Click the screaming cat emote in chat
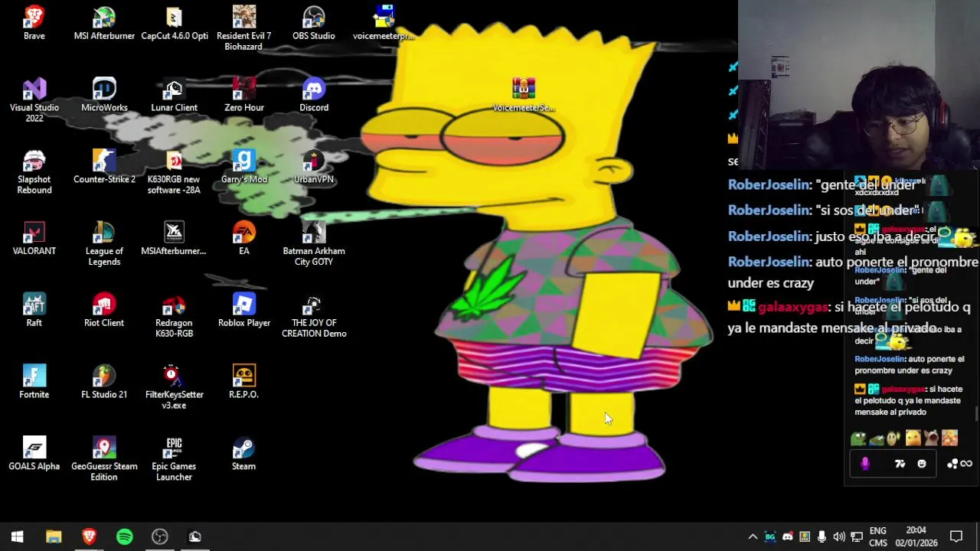 pyautogui.click(x=931, y=439)
